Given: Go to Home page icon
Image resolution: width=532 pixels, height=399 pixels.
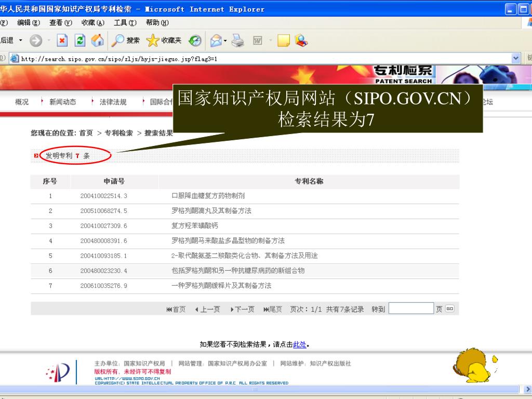Looking at the screenshot, I should tap(98, 41).
